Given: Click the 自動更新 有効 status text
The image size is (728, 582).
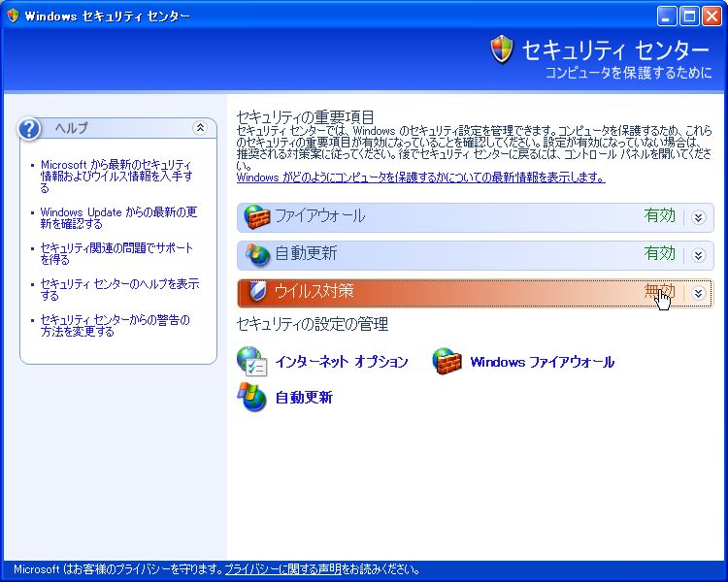Looking at the screenshot, I should coord(660,253).
